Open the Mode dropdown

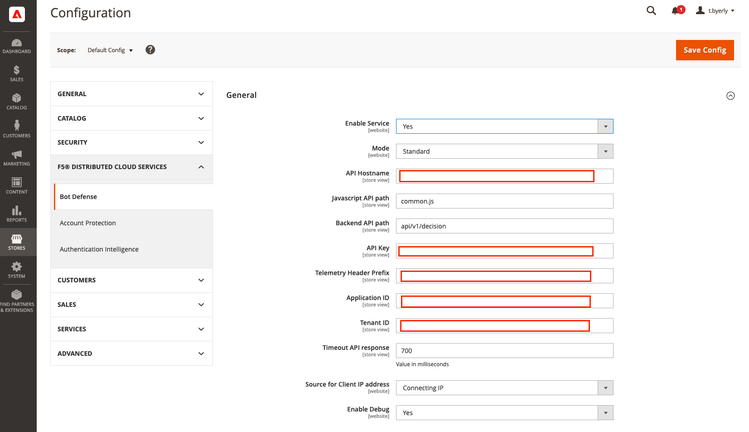click(504, 151)
